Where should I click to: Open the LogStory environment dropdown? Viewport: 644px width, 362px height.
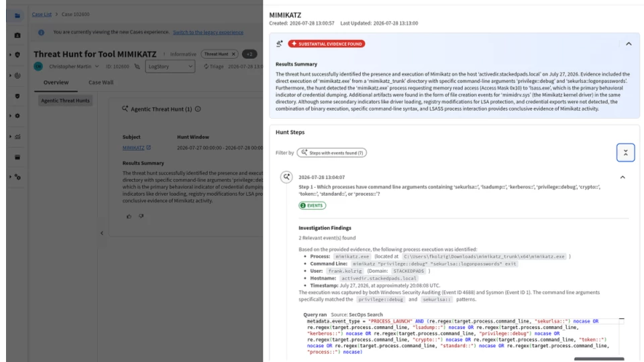(x=170, y=66)
